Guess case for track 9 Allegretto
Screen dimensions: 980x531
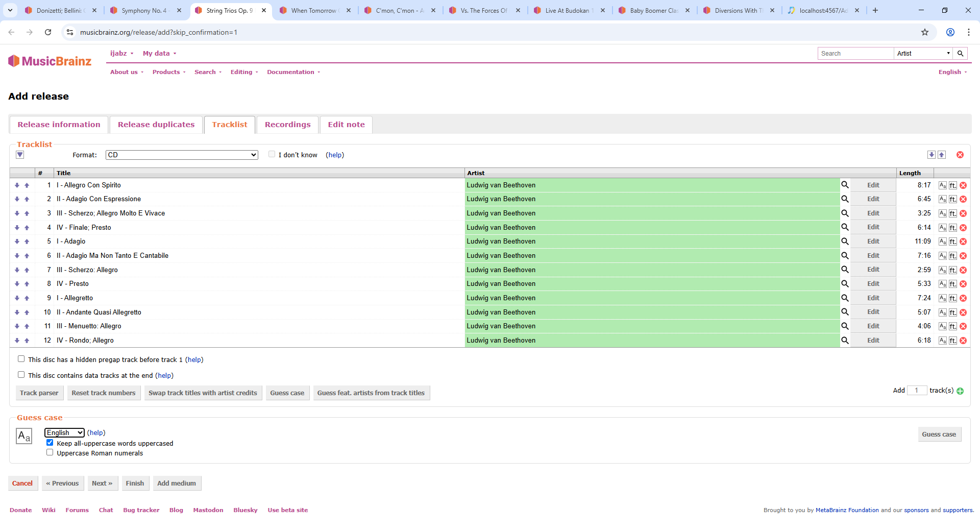click(x=942, y=298)
